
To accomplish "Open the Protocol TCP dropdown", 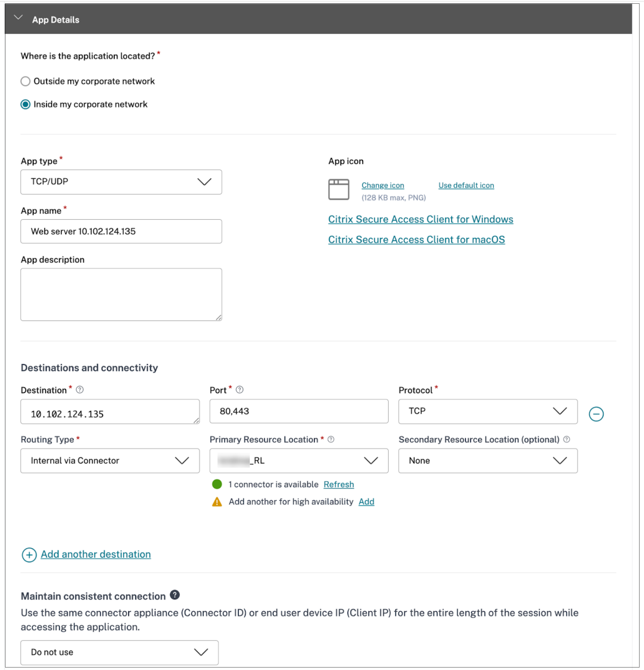I will click(x=487, y=411).
